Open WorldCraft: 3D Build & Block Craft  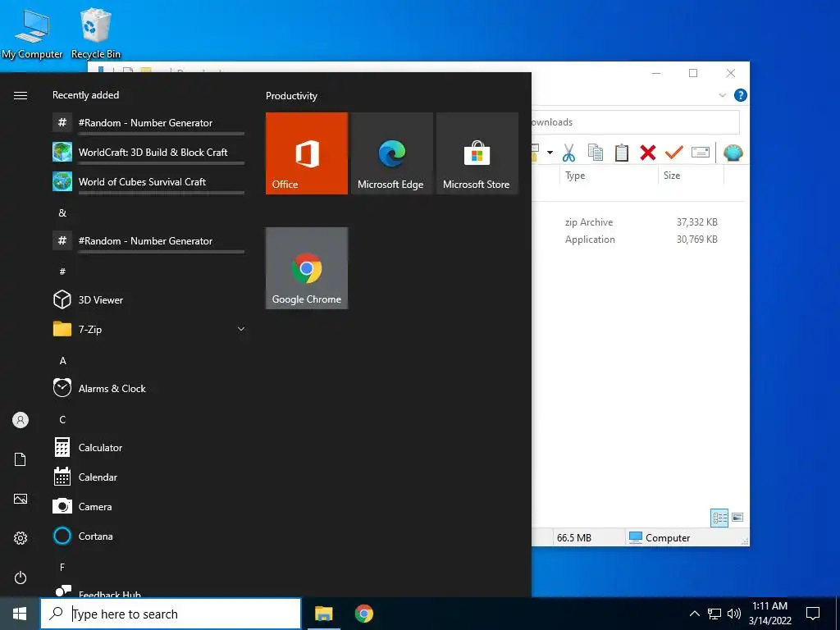(x=148, y=152)
